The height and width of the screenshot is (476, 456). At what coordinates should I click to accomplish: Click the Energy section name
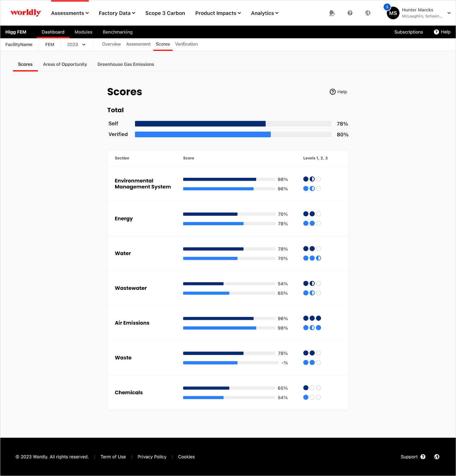click(124, 219)
